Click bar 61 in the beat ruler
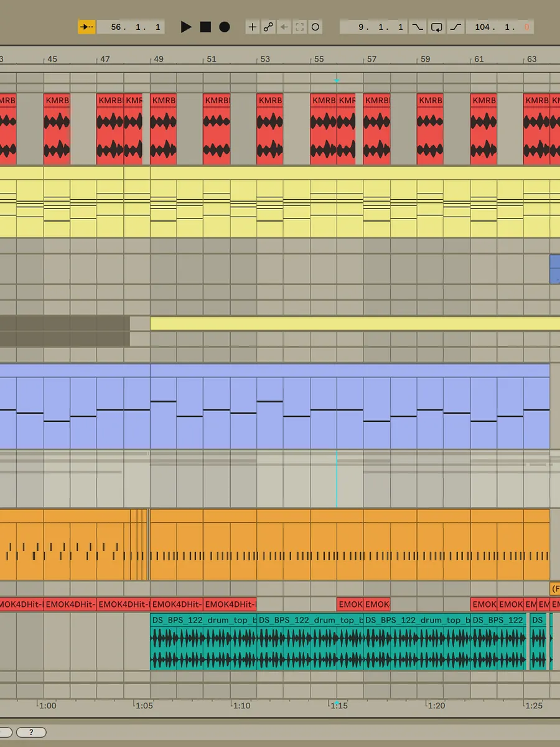560x747 pixels. pos(478,59)
